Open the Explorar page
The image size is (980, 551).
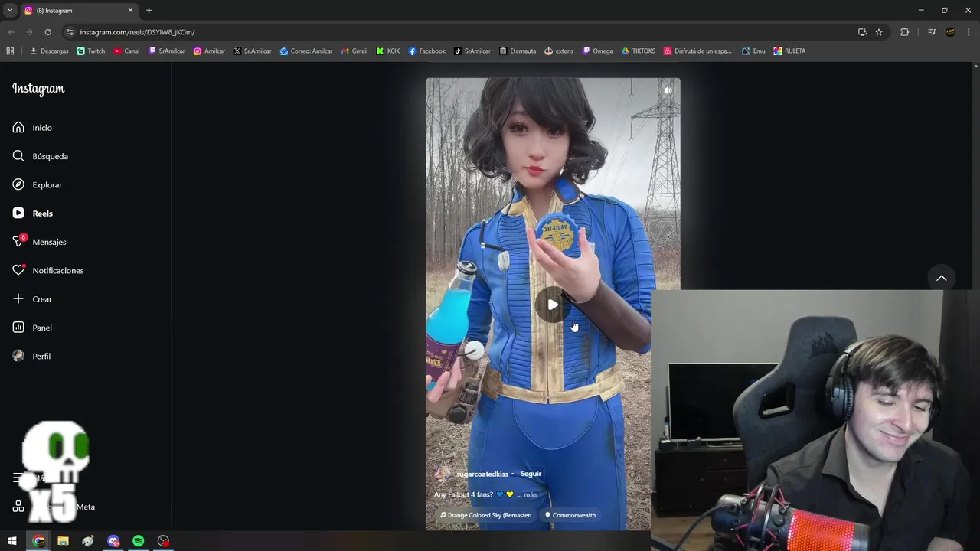pyautogui.click(x=37, y=185)
